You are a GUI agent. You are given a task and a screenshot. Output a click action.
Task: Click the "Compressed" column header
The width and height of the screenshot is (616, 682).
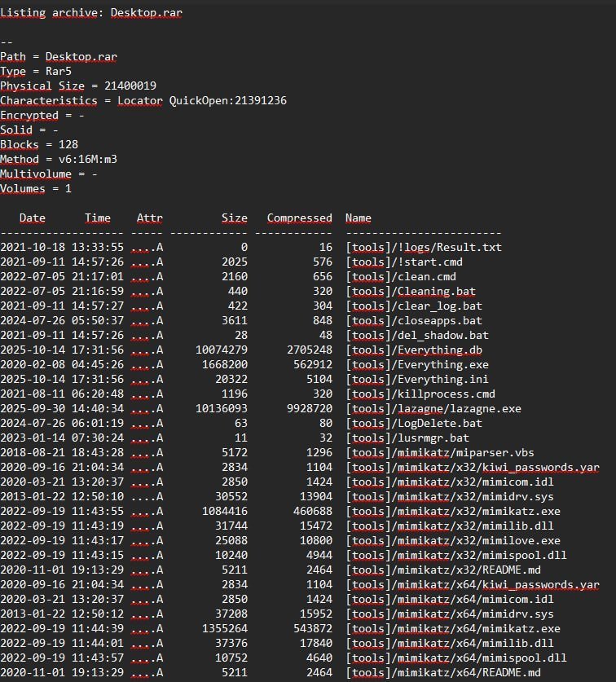coord(299,218)
